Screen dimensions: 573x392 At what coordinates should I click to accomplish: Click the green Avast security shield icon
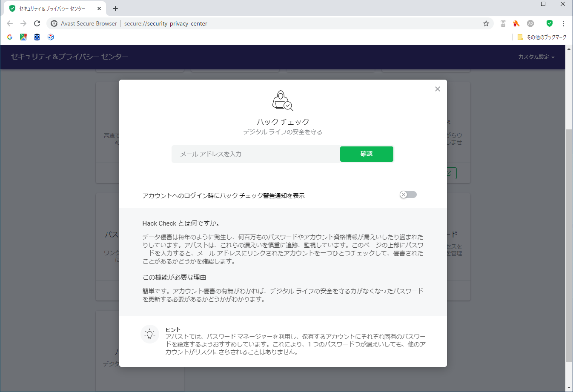[549, 23]
